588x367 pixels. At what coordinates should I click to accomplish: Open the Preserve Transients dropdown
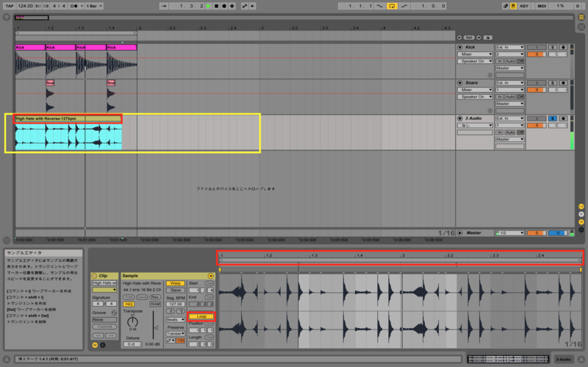coord(175,334)
